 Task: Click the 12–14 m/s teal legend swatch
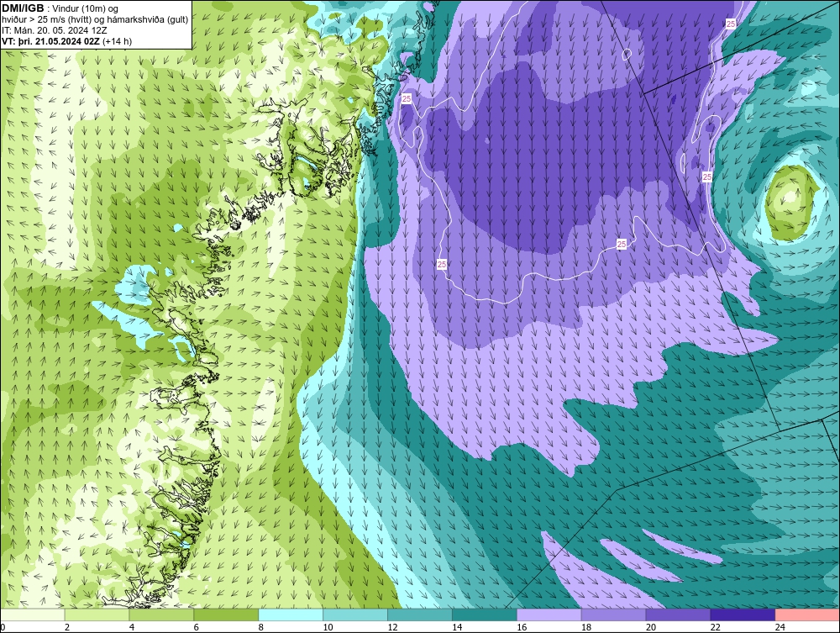point(420,615)
